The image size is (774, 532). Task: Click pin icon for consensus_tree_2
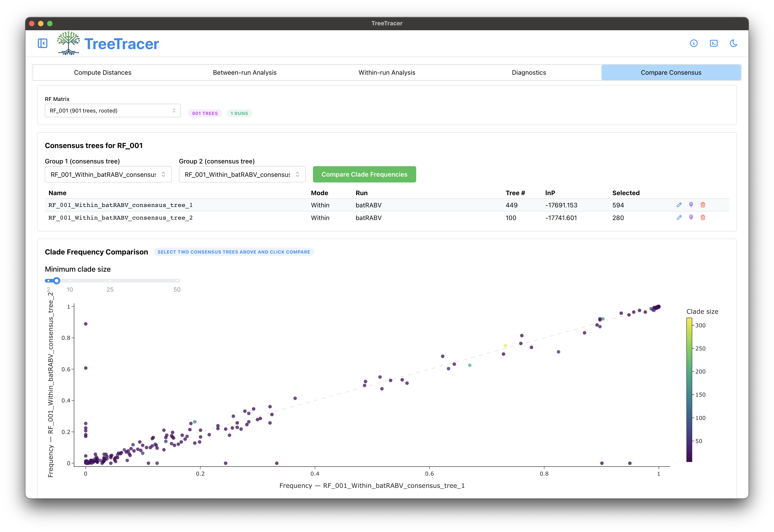pyautogui.click(x=691, y=217)
